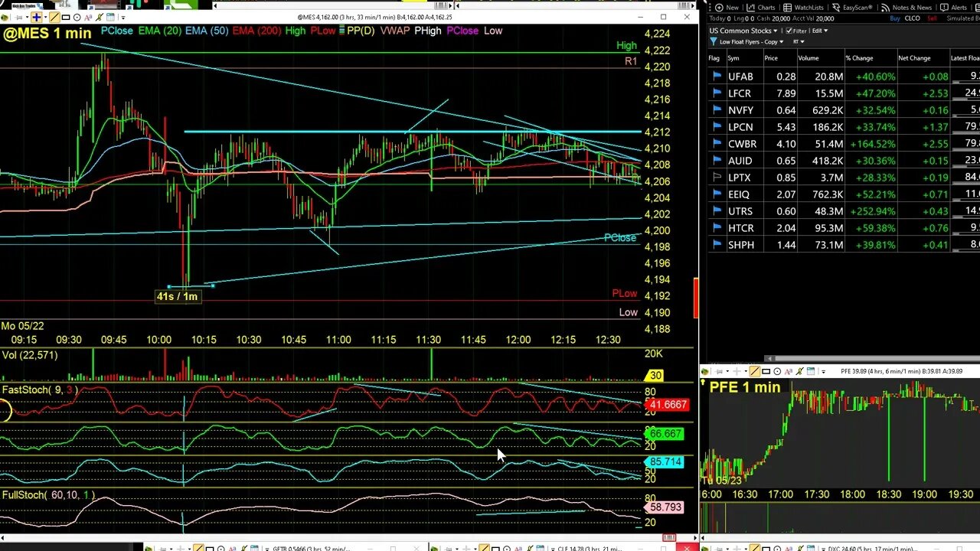Image resolution: width=980 pixels, height=551 pixels.
Task: Toggle flag for UFAB row
Action: 716,77
